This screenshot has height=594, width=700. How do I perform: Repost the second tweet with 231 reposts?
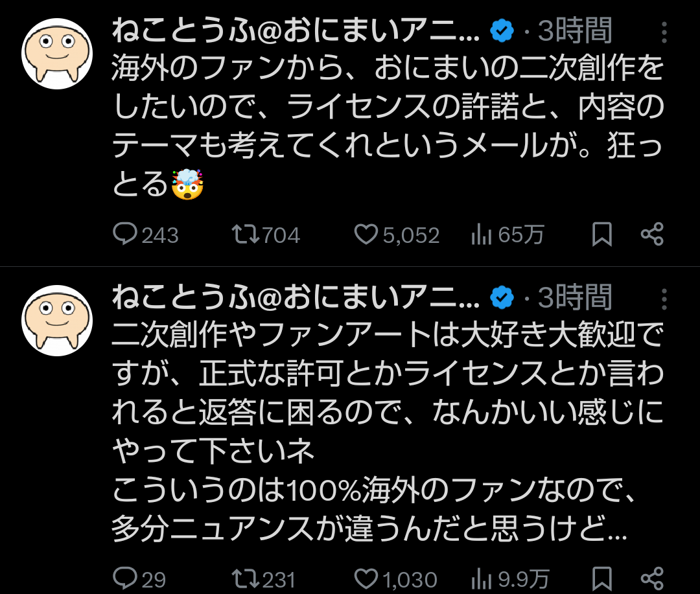click(x=246, y=578)
